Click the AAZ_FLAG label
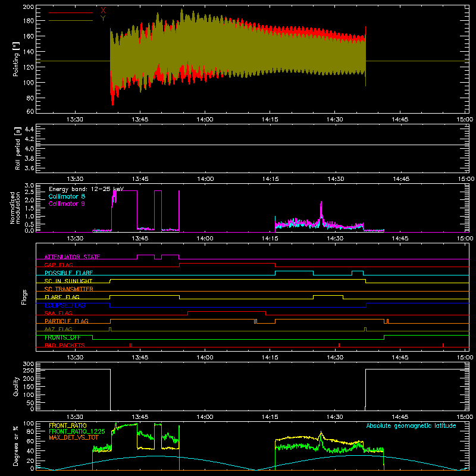This screenshot has width=476, height=476. (x=58, y=329)
